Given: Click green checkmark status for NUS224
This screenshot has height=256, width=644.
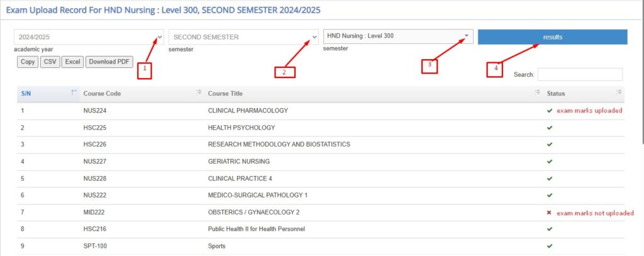Looking at the screenshot, I should (550, 111).
